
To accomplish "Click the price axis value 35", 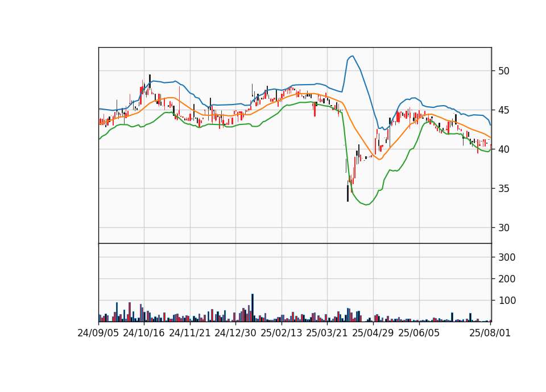I will tap(504, 189).
